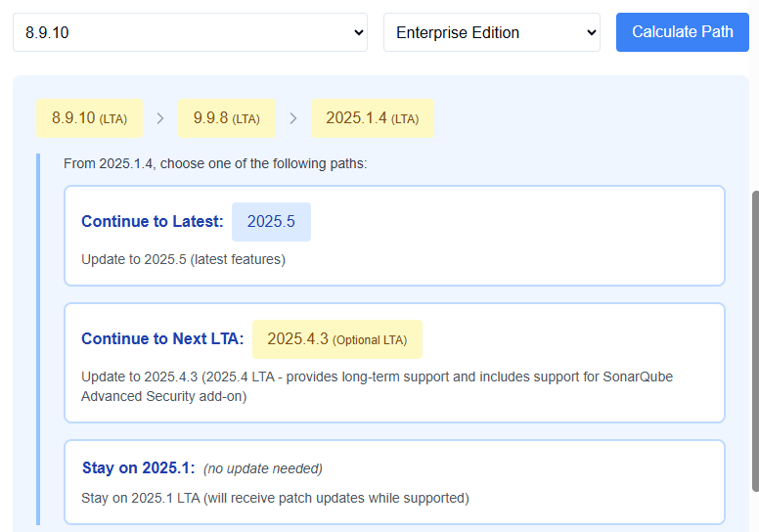This screenshot has width=759, height=532.
Task: Click the Stay on 2025.1 heading
Action: point(138,468)
